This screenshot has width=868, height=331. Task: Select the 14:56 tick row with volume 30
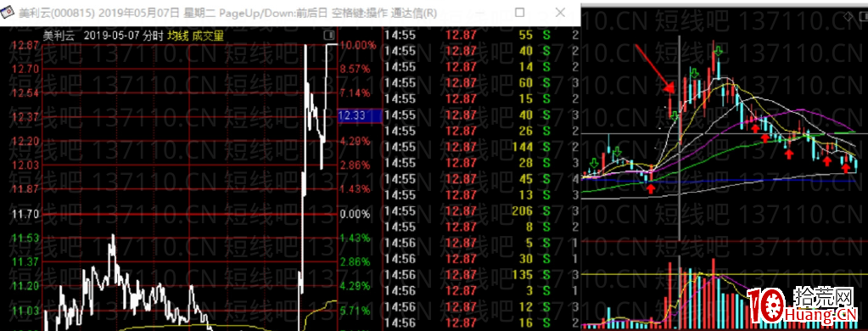[x=482, y=260]
